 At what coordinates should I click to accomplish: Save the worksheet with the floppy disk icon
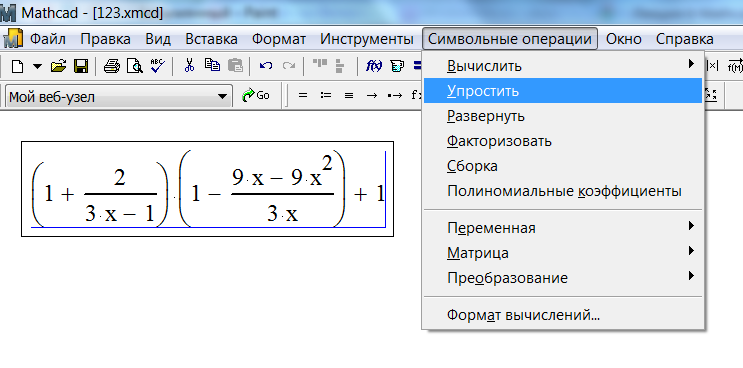(81, 66)
